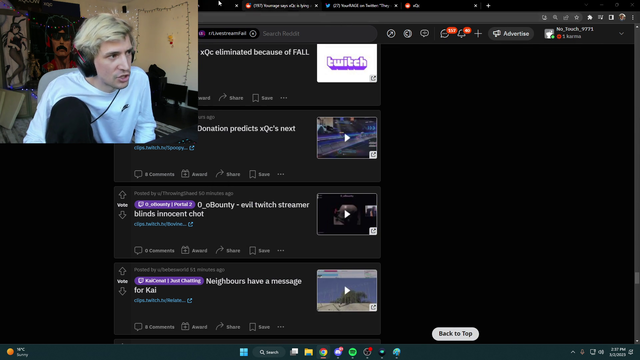Open Chrome extensions puzzle icon
Viewport: 640px width, 360px height.
point(589,18)
